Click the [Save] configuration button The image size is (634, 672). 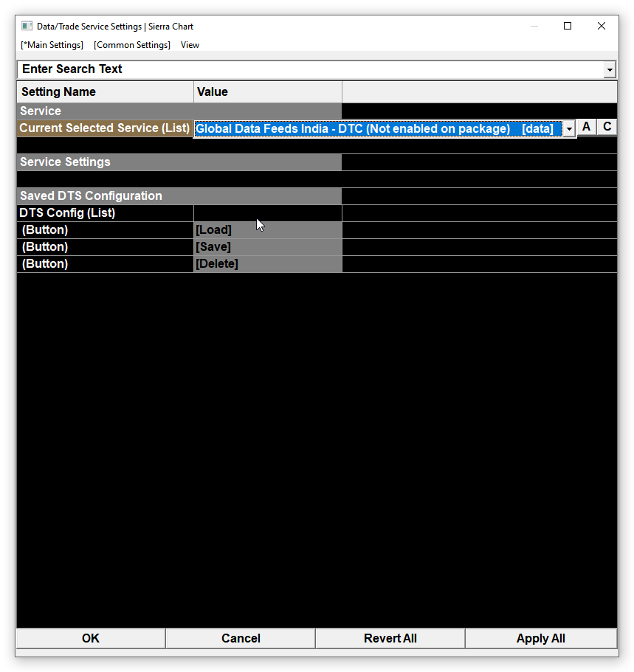[268, 247]
